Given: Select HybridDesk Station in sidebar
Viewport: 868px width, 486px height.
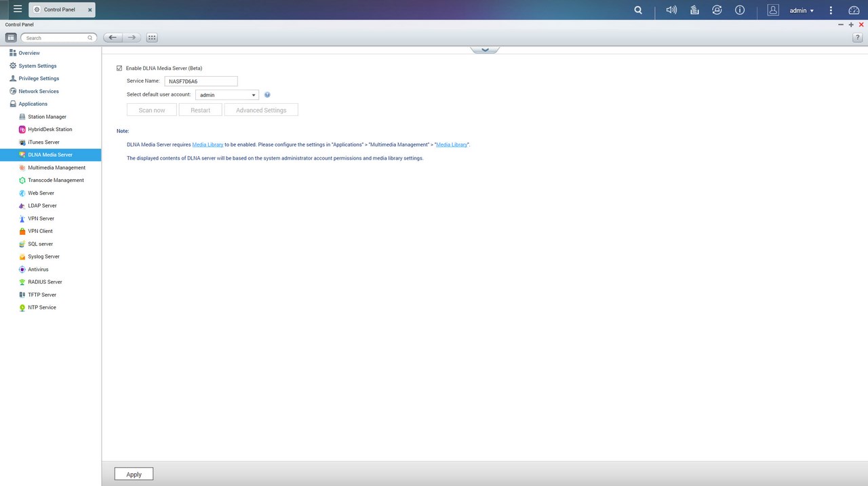Looking at the screenshot, I should pos(50,129).
